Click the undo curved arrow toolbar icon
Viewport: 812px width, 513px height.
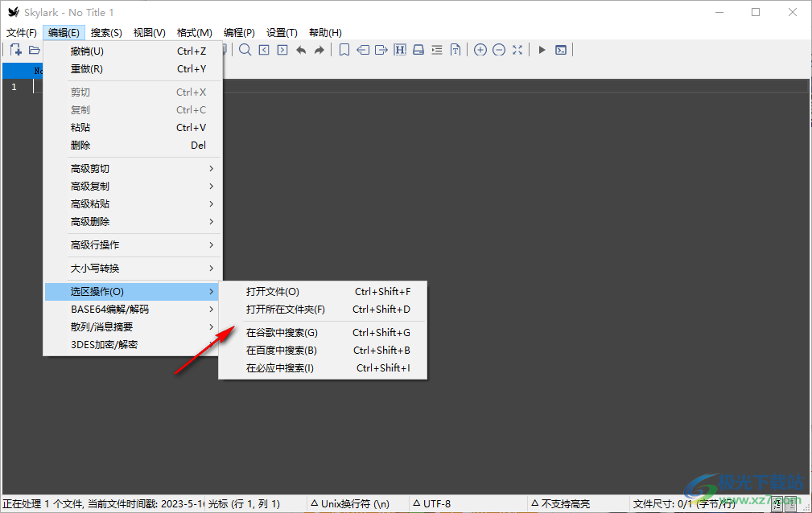tap(301, 50)
